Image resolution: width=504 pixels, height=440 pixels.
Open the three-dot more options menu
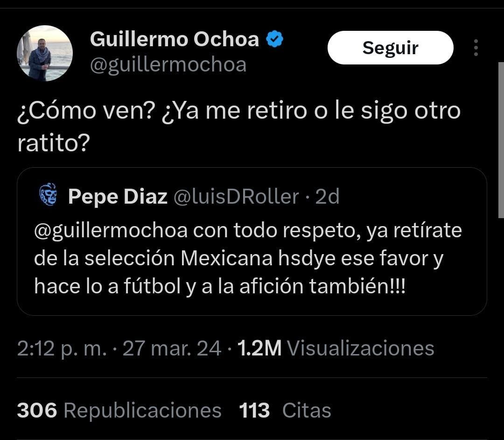click(x=476, y=48)
